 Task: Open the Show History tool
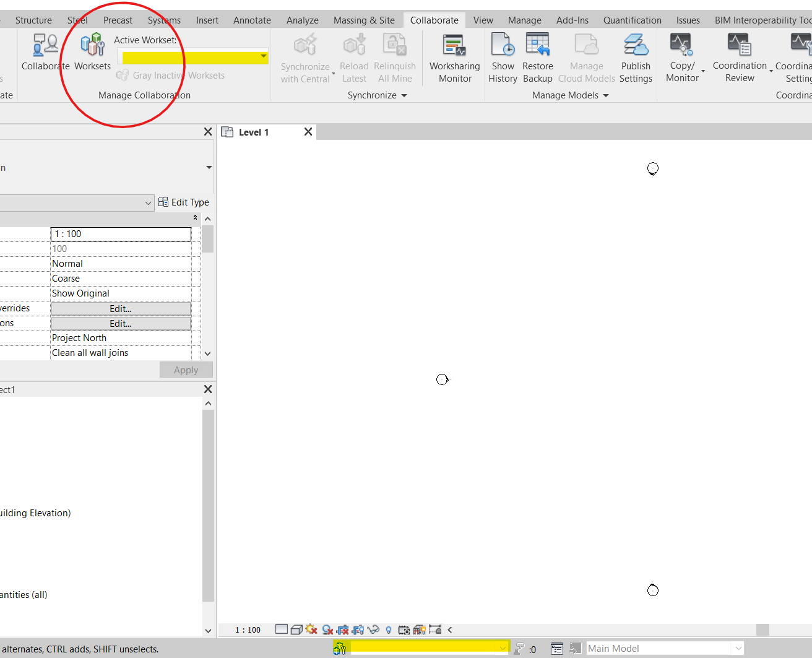pyautogui.click(x=503, y=58)
